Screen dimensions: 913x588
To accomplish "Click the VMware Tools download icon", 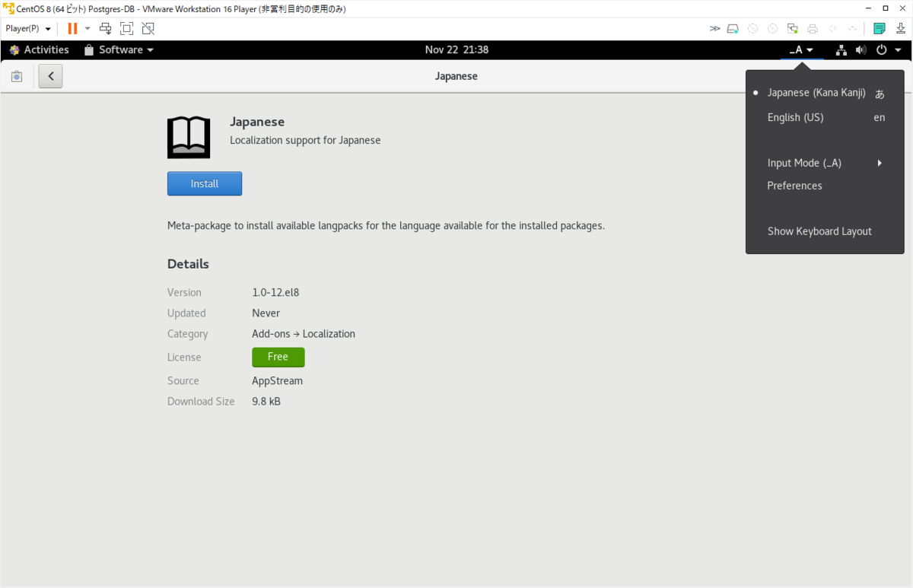I will (900, 28).
